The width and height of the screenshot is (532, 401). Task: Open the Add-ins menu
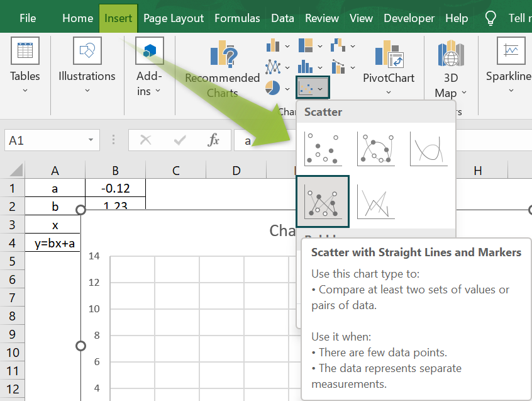(149, 67)
